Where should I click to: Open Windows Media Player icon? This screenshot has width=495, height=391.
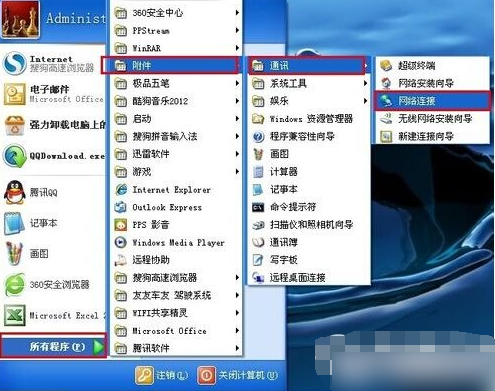[x=121, y=242]
